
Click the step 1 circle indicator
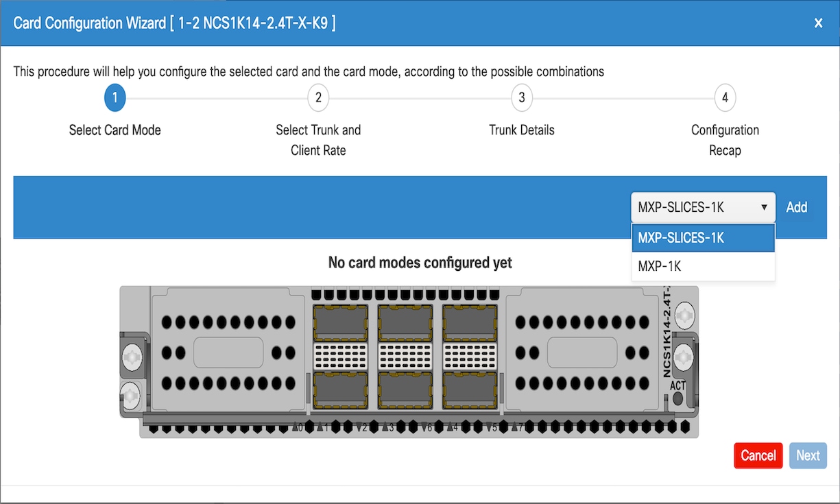click(x=115, y=97)
